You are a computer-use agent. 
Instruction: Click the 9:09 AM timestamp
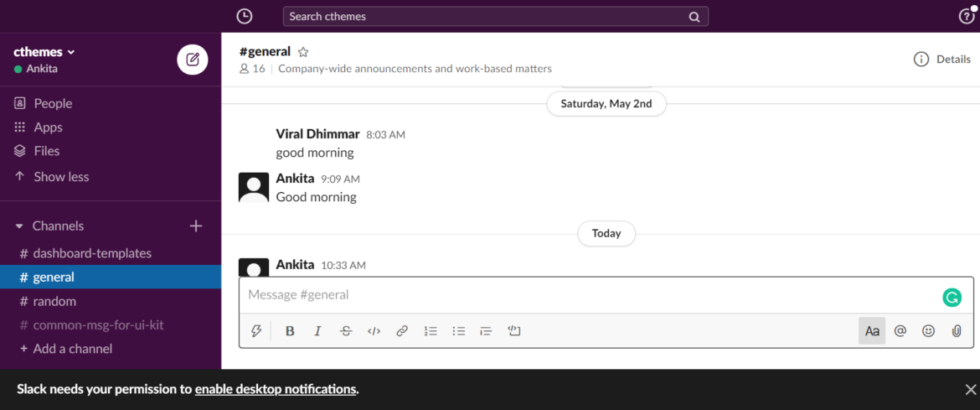(x=340, y=179)
